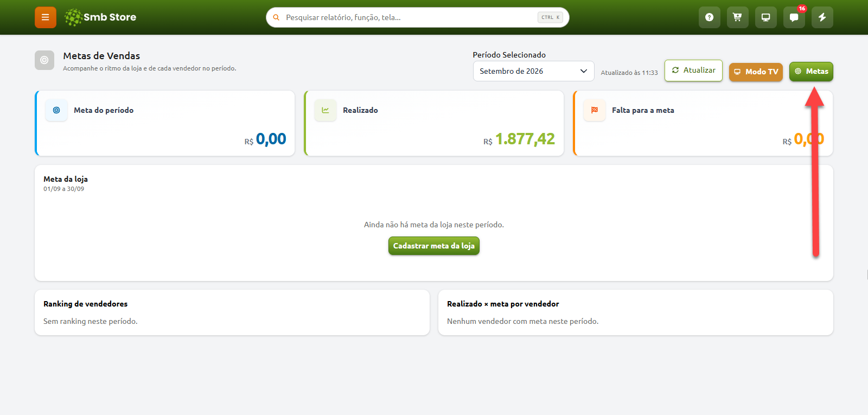This screenshot has width=868, height=415.
Task: Open the orange hamburger menu
Action: coord(46,17)
